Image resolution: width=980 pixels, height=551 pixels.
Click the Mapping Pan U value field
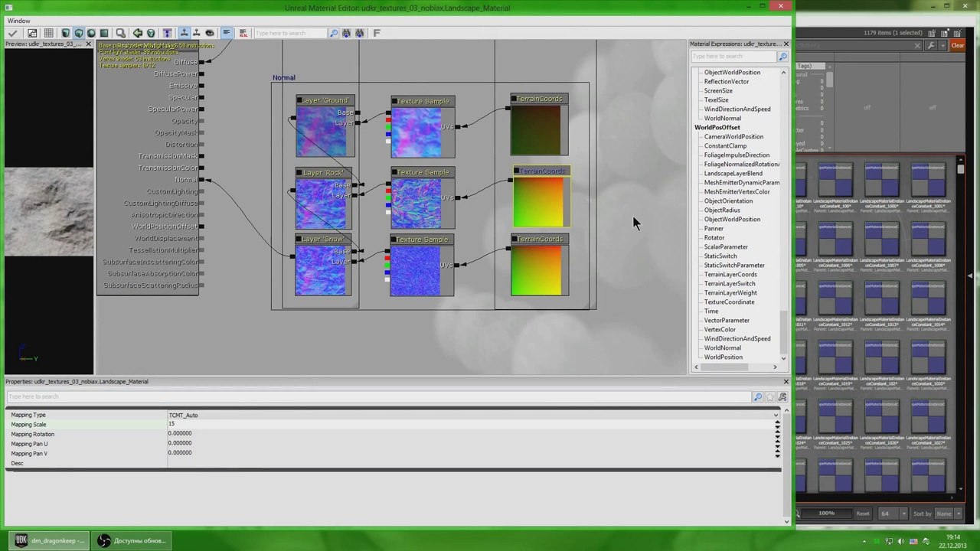coord(471,443)
